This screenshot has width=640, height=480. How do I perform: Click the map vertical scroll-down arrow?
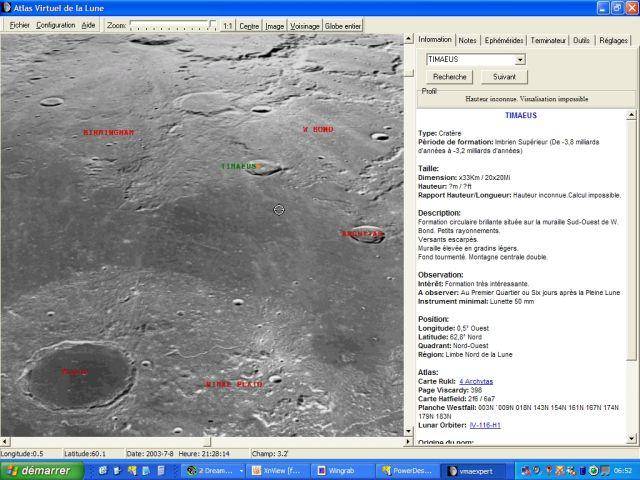[409, 431]
